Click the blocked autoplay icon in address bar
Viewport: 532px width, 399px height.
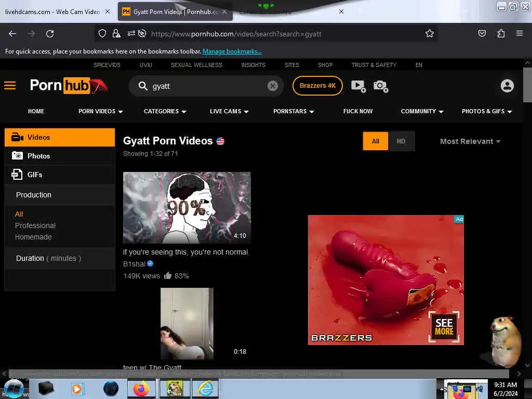pos(142,33)
